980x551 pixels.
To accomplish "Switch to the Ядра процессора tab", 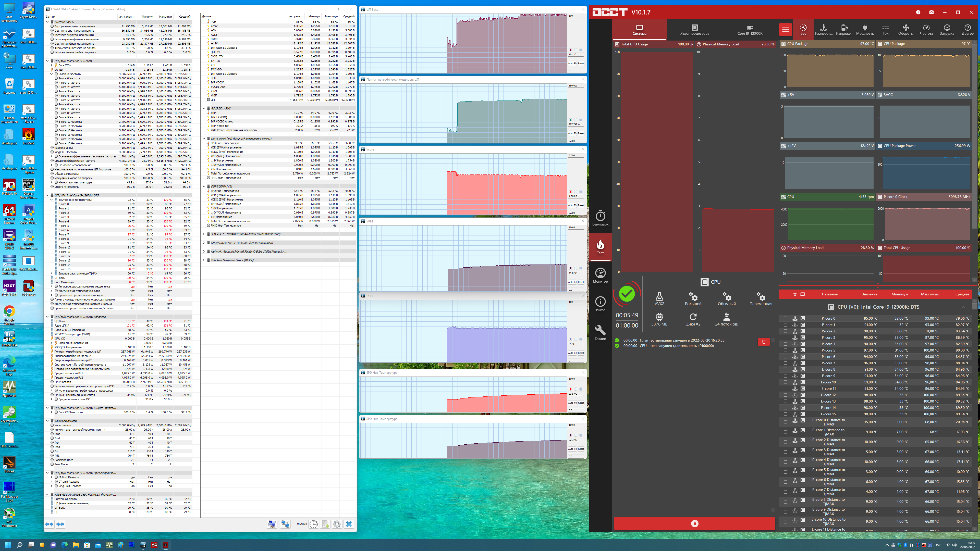I will [694, 30].
